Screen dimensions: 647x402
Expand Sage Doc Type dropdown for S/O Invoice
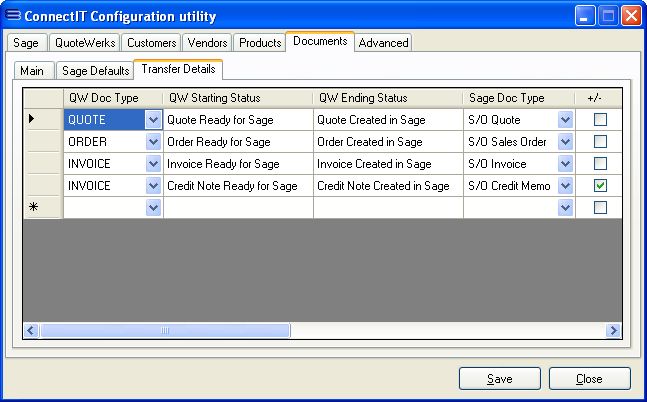click(x=565, y=164)
